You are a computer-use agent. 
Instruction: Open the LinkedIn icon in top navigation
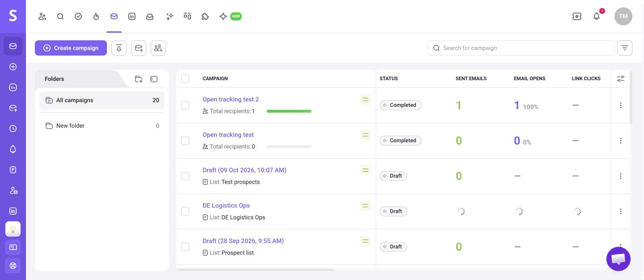(132, 17)
